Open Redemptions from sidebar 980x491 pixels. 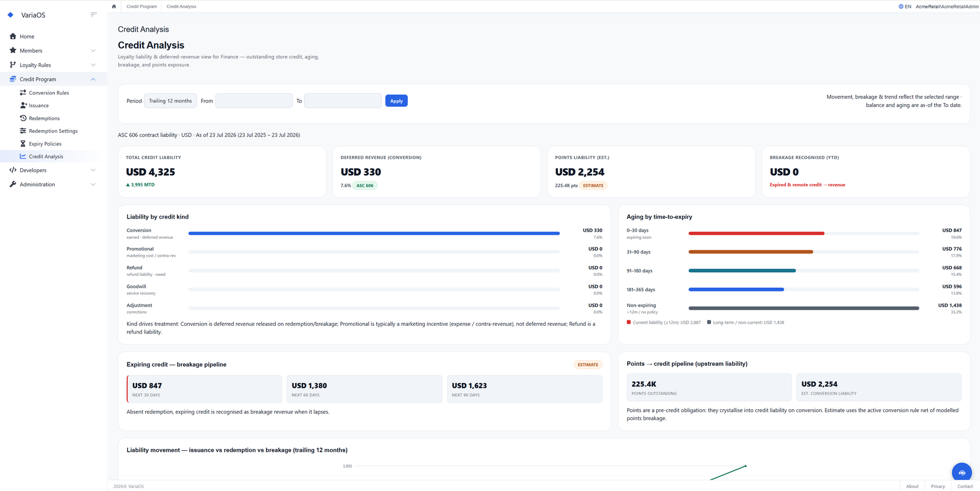pos(44,118)
